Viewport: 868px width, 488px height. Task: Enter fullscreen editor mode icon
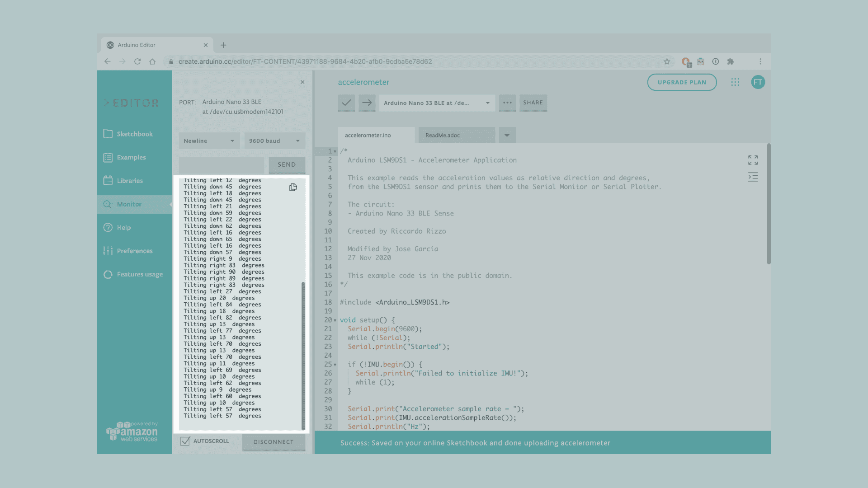pyautogui.click(x=753, y=160)
